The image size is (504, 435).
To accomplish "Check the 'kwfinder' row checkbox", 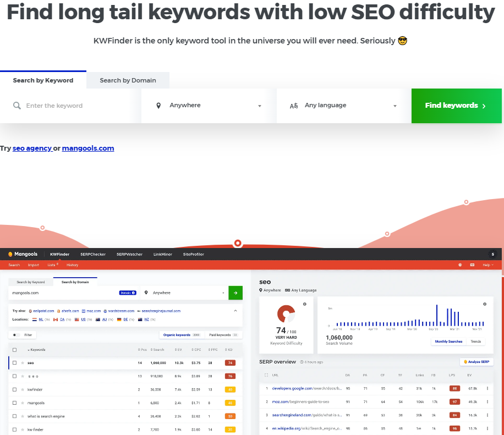I will point(14,389).
